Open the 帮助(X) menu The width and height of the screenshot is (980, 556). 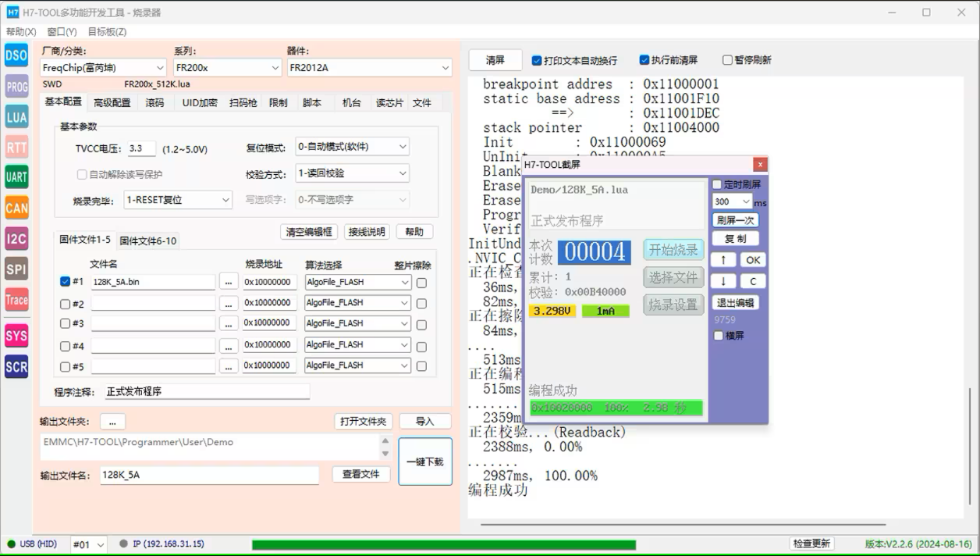(21, 32)
